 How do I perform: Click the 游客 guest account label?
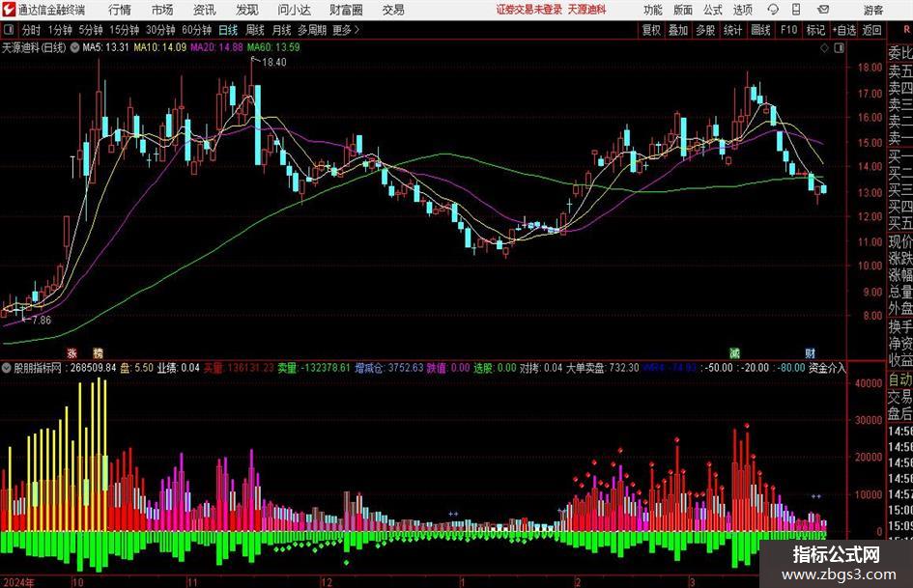(873, 10)
